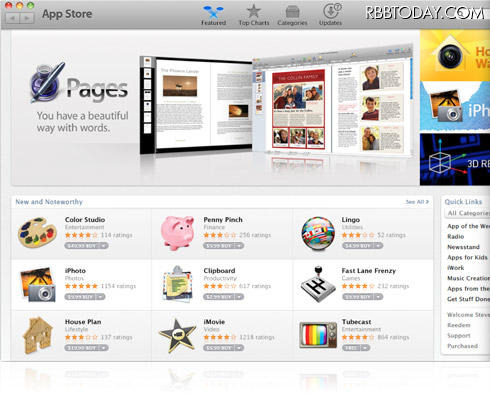Viewport: 490px width, 396px height.
Task: Open the Penny Pinch app title
Action: 223,220
